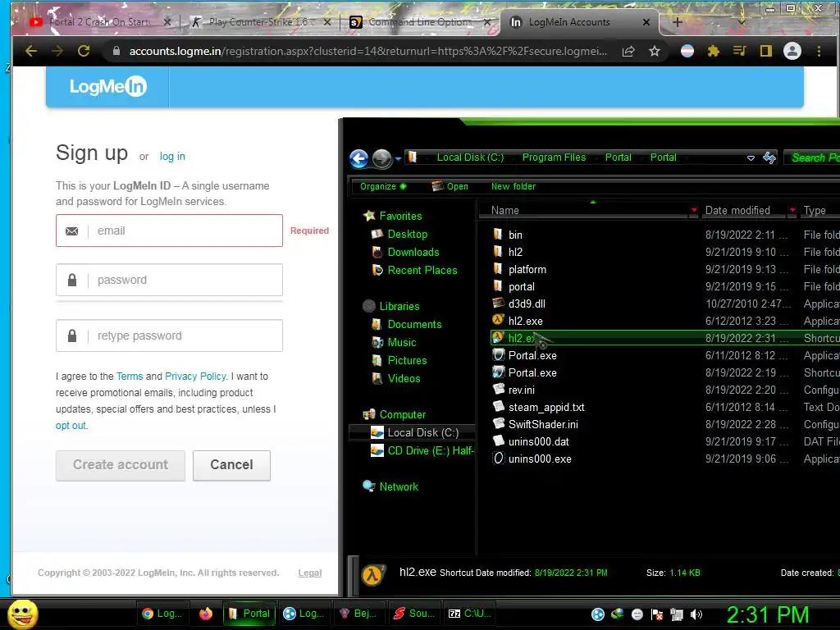Open Chrome profile avatar

click(792, 51)
